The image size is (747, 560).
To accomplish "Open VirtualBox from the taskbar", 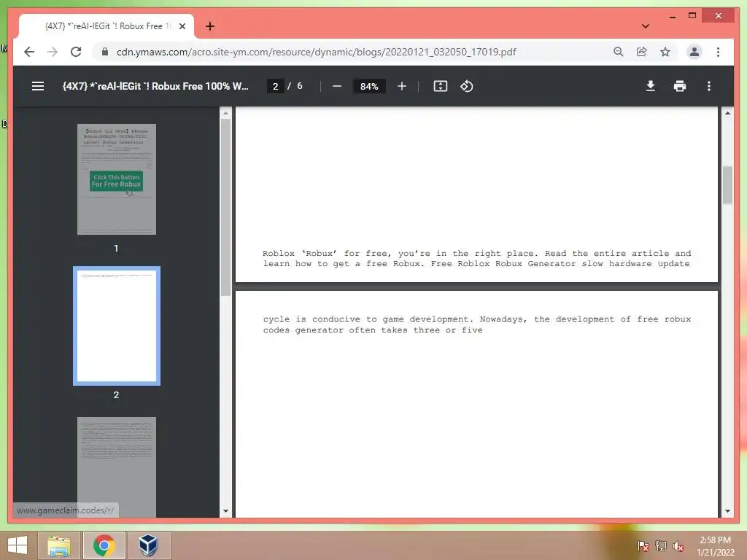I will tap(149, 545).
